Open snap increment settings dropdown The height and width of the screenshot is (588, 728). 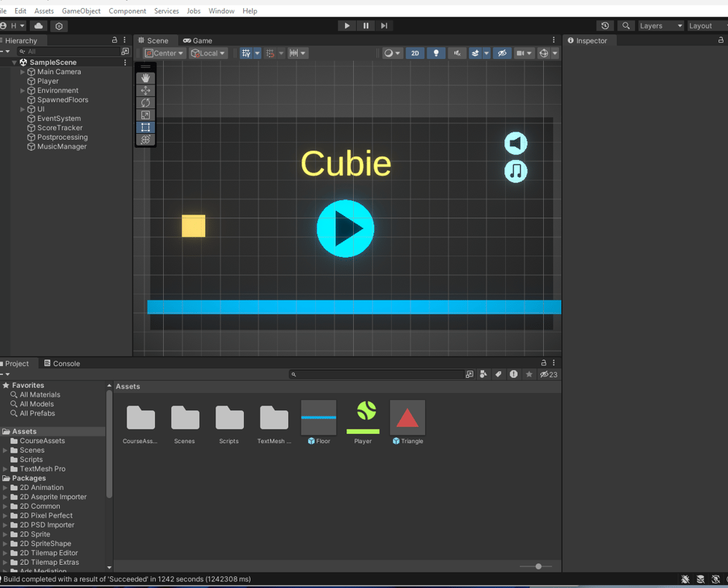tap(298, 53)
